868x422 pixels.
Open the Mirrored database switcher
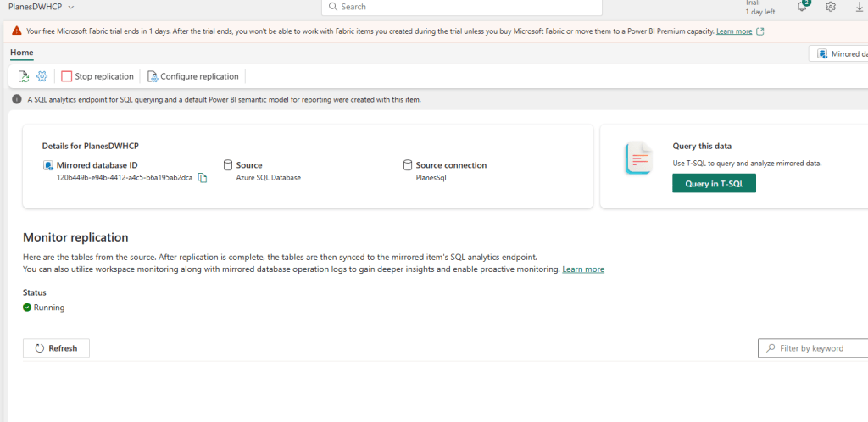(x=839, y=53)
